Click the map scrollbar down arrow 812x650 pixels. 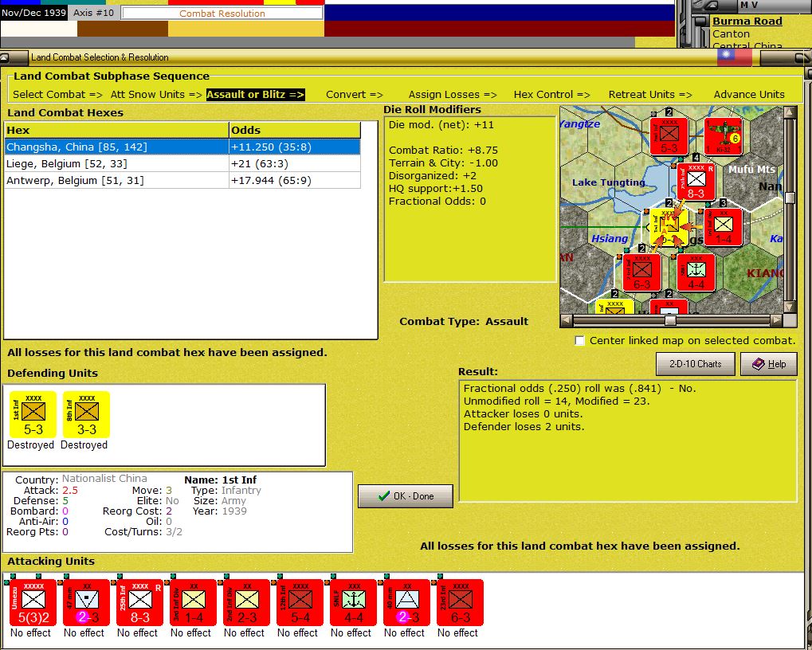tap(790, 307)
